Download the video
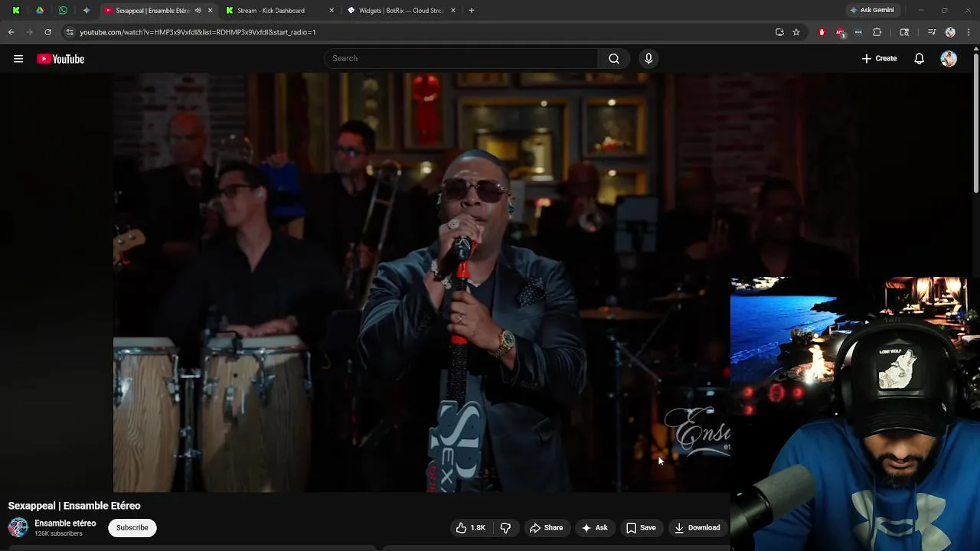 [x=697, y=528]
